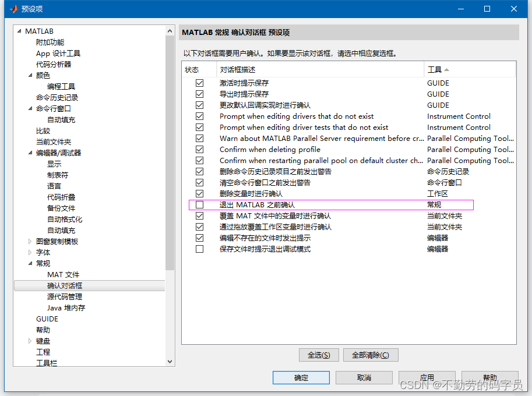Open 代码分析器 preferences
Screen dimensions: 532x396
[x=54, y=65]
